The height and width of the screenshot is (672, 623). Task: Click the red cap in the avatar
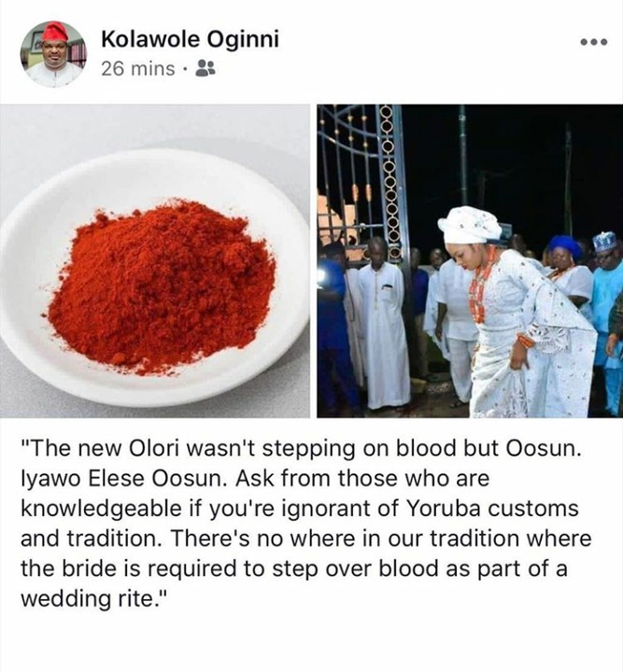pyautogui.click(x=55, y=32)
